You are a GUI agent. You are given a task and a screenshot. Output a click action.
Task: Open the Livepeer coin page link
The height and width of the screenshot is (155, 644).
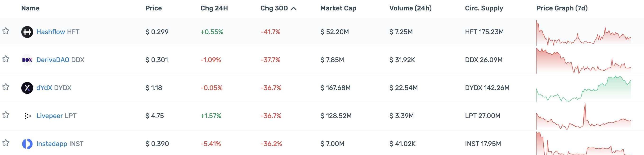(49, 116)
